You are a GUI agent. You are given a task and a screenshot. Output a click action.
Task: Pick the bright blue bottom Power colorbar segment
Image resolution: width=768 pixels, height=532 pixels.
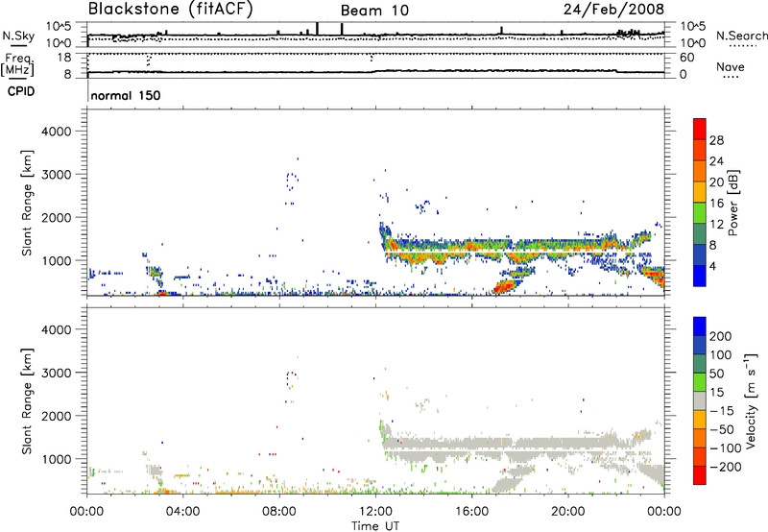(x=700, y=276)
